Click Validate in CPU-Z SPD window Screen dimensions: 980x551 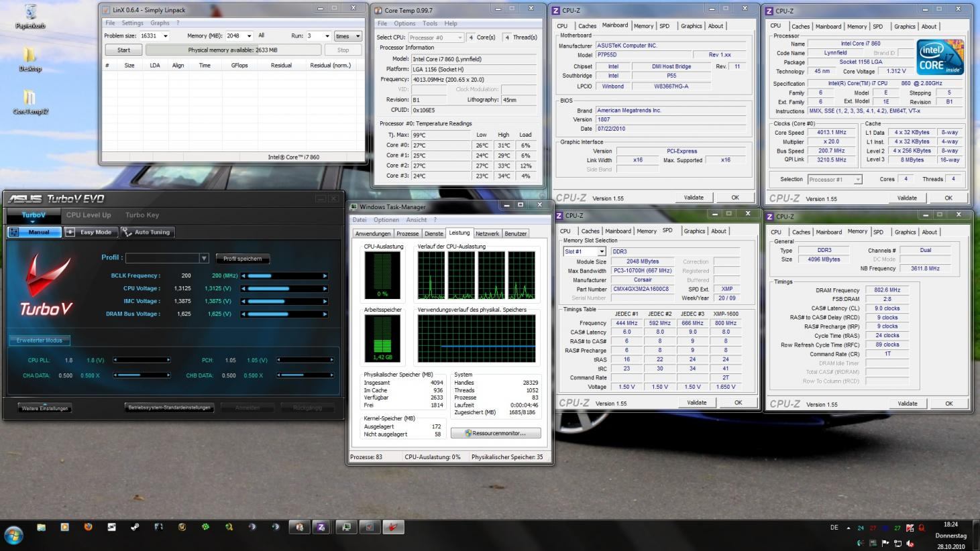tap(696, 403)
